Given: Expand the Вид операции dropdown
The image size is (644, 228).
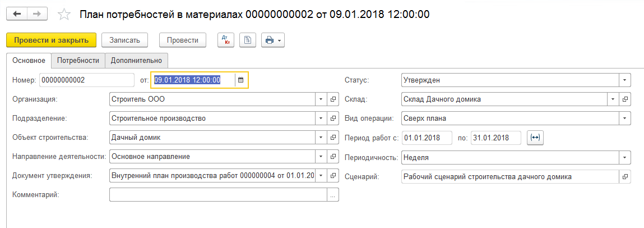Looking at the screenshot, I should click(625, 118).
